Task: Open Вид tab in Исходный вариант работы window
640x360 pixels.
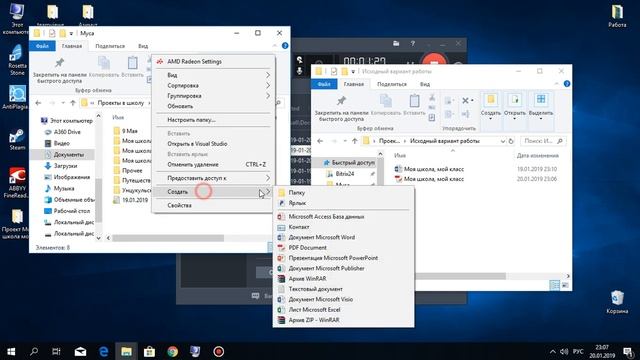Action: pyautogui.click(x=425, y=84)
